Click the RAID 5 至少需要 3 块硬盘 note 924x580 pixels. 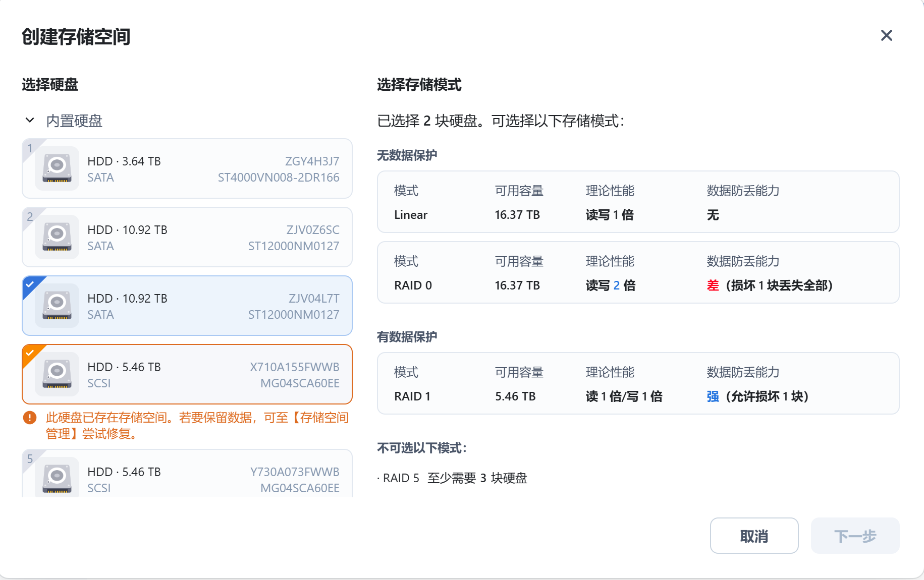coord(453,478)
